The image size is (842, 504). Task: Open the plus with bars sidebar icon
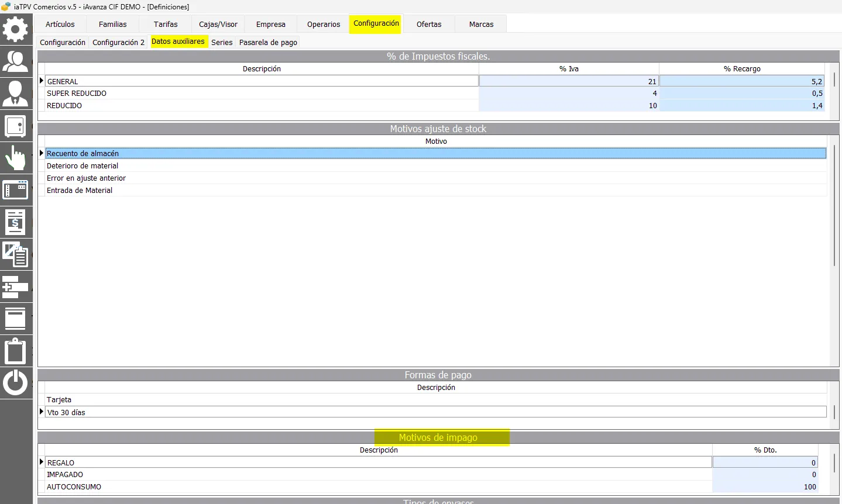16,286
